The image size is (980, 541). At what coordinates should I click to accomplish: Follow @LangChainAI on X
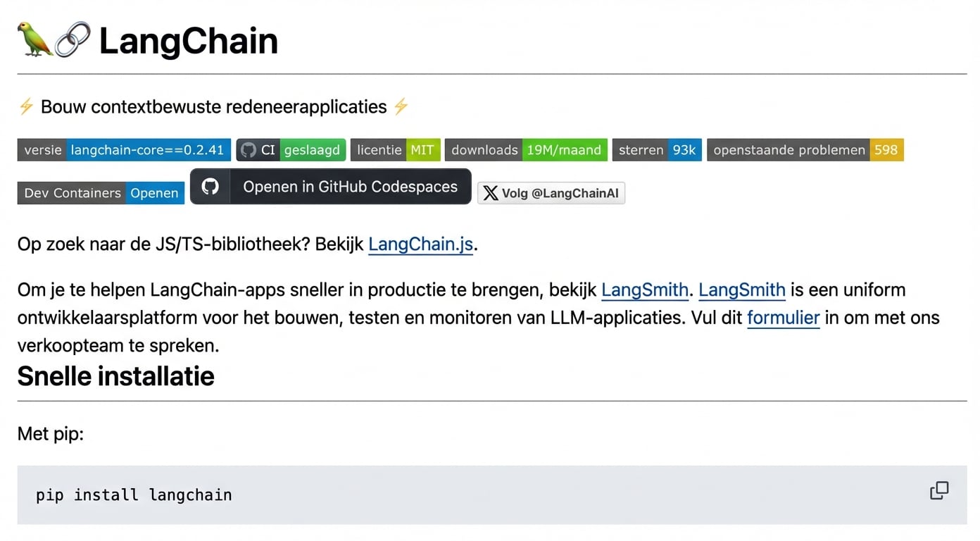click(x=551, y=193)
